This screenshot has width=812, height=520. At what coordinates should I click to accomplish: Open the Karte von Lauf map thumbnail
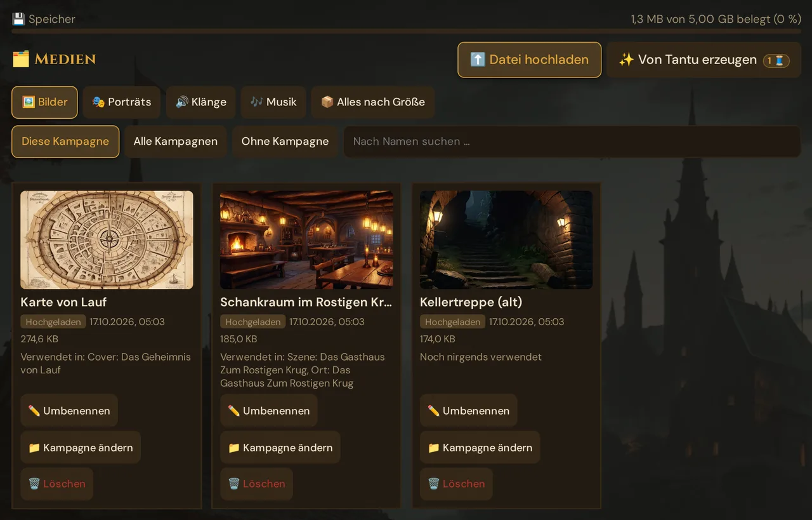(x=107, y=240)
